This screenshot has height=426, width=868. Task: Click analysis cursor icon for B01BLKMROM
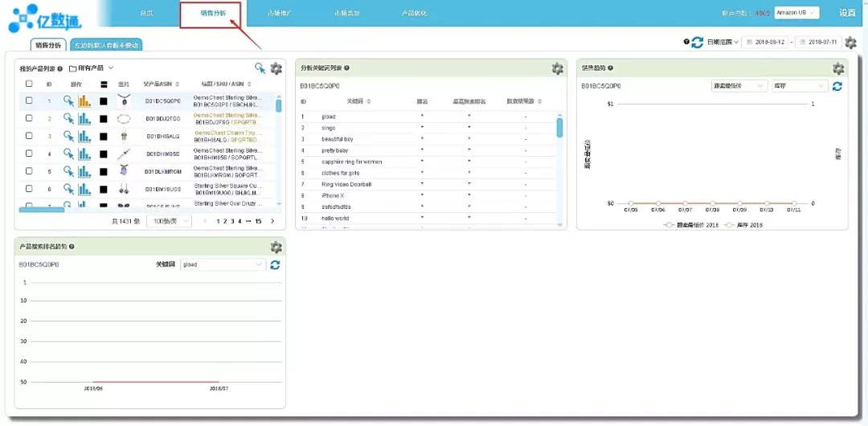click(x=68, y=172)
